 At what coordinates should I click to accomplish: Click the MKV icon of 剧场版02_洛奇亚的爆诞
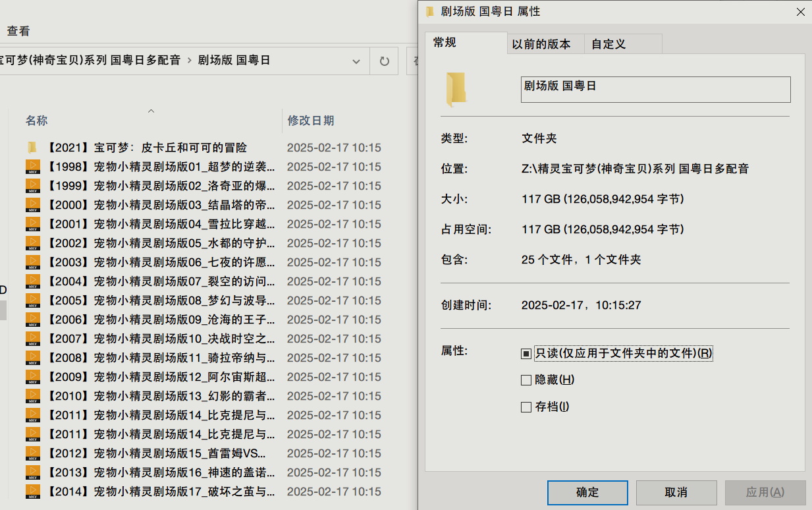click(32, 186)
